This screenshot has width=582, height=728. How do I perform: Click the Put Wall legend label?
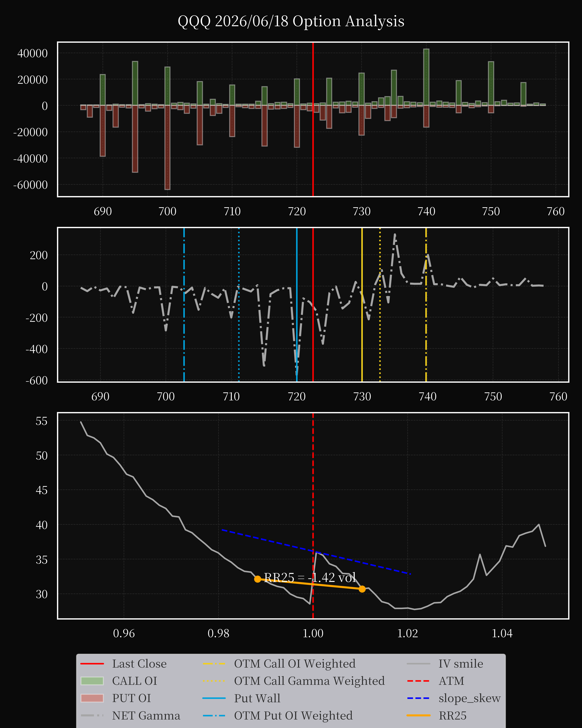[x=257, y=698]
